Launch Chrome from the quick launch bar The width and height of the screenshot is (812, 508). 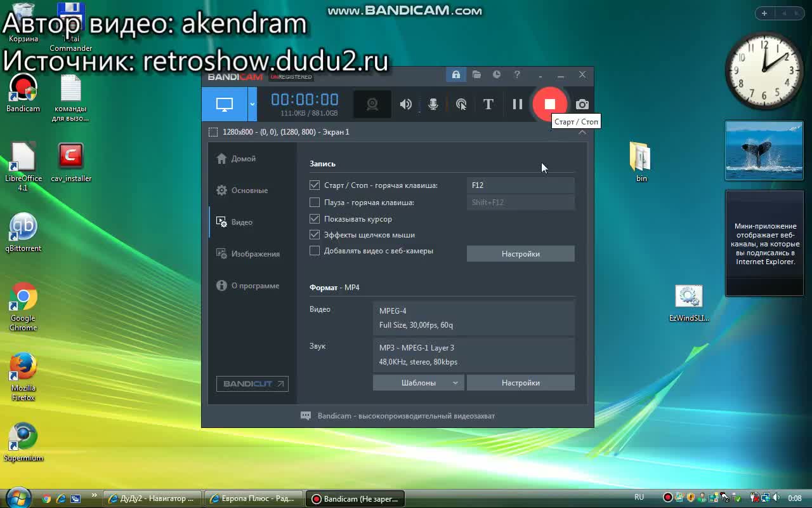pos(46,498)
